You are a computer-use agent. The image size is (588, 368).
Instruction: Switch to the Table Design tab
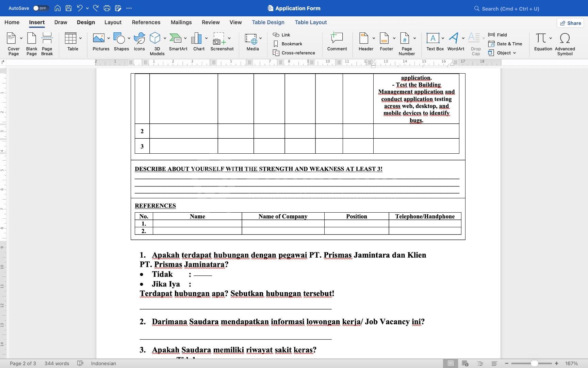pos(268,22)
